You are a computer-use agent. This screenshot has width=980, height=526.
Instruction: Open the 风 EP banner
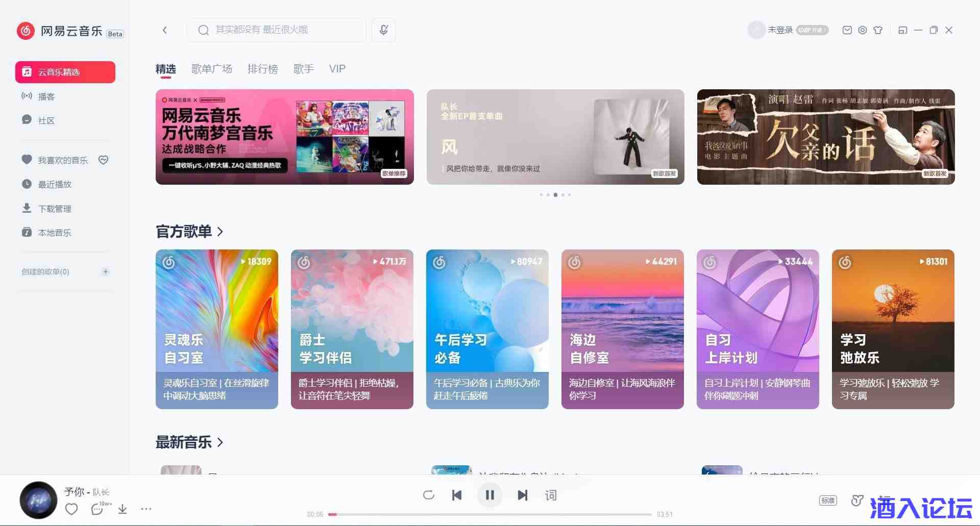[x=555, y=137]
